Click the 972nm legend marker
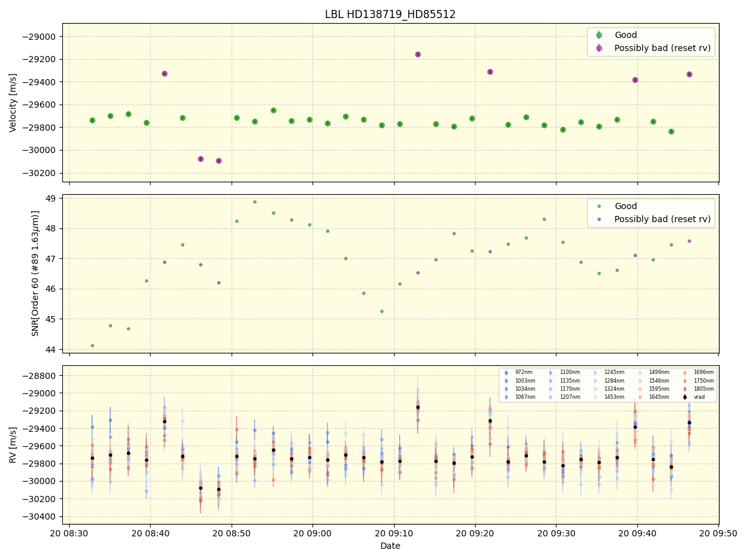747x560 pixels. (506, 373)
